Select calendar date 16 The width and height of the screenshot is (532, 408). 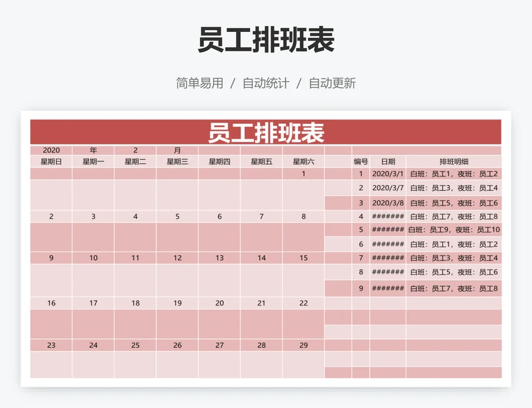pyautogui.click(x=51, y=303)
